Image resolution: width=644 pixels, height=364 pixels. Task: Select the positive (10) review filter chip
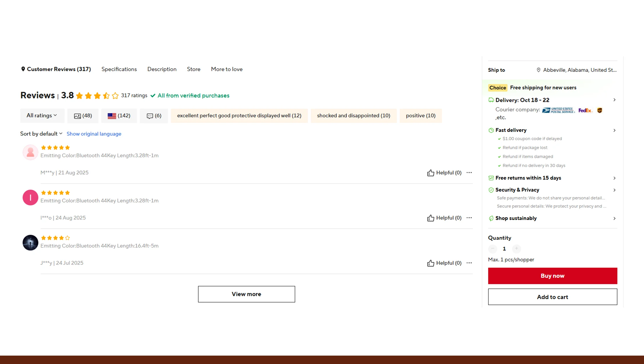click(x=421, y=116)
